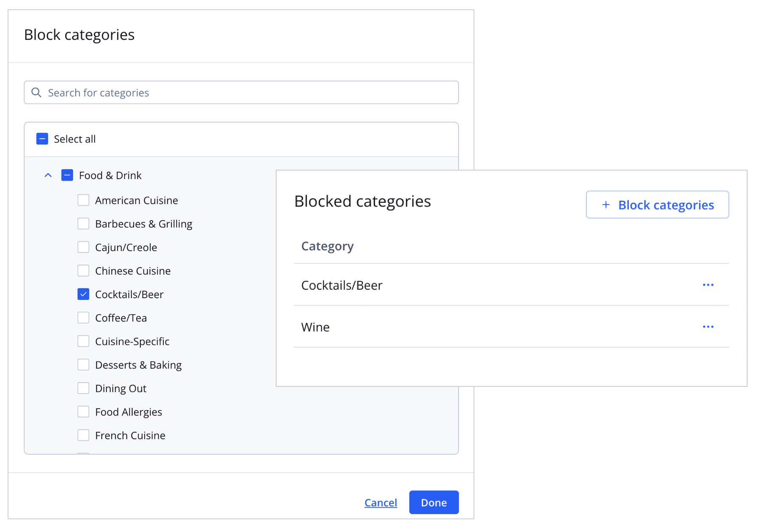The width and height of the screenshot is (762, 532).
Task: Toggle the Food & Drink parent checkbox
Action: click(67, 175)
